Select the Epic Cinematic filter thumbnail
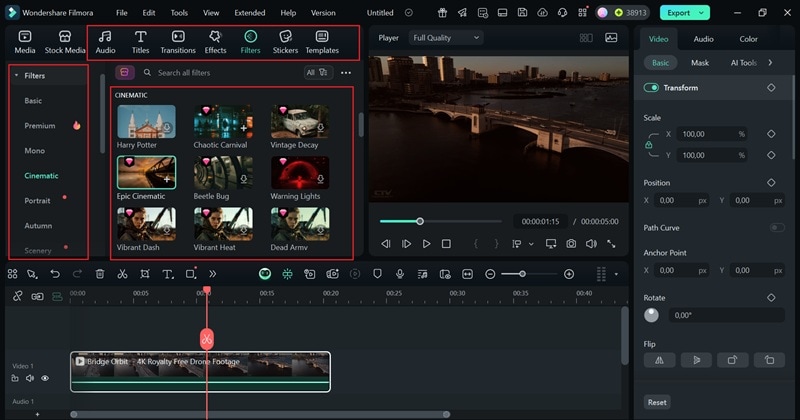This screenshot has width=800, height=420. click(x=146, y=172)
